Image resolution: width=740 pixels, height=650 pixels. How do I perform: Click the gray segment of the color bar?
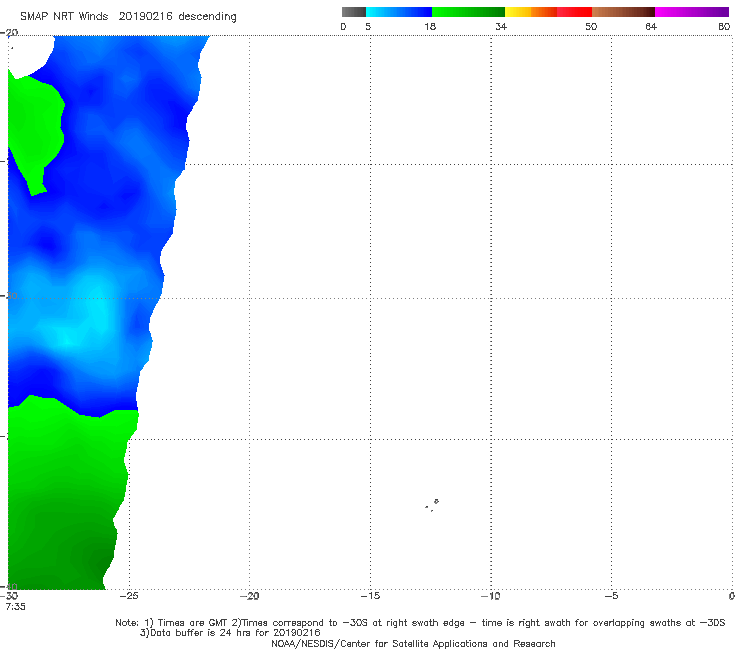353,12
